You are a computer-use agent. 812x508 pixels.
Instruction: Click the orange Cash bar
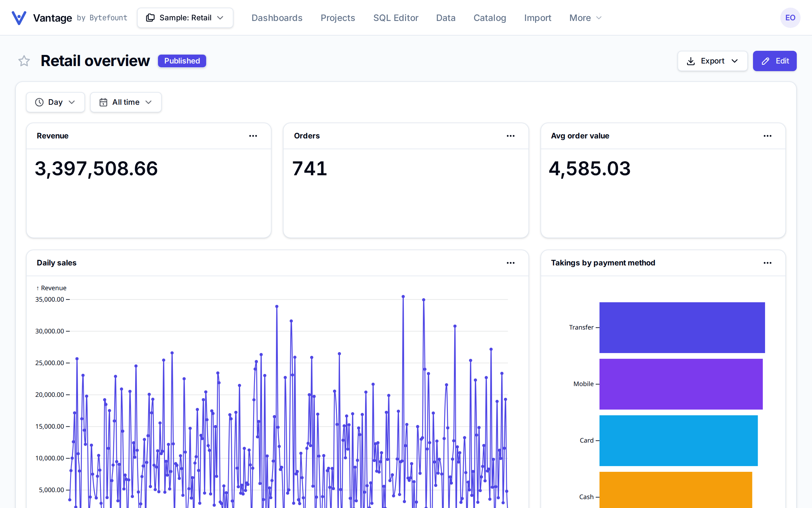click(676, 490)
